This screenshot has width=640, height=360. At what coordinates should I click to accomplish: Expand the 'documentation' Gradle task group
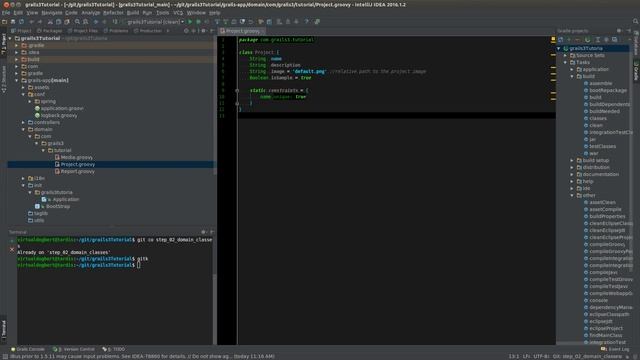pyautogui.click(x=572, y=174)
